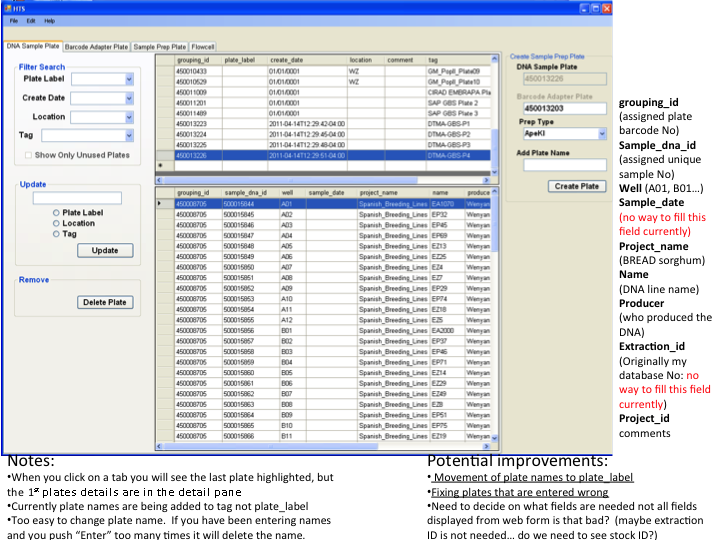Click the new-row marker in upper grid
The image size is (720, 540).
pos(165,166)
